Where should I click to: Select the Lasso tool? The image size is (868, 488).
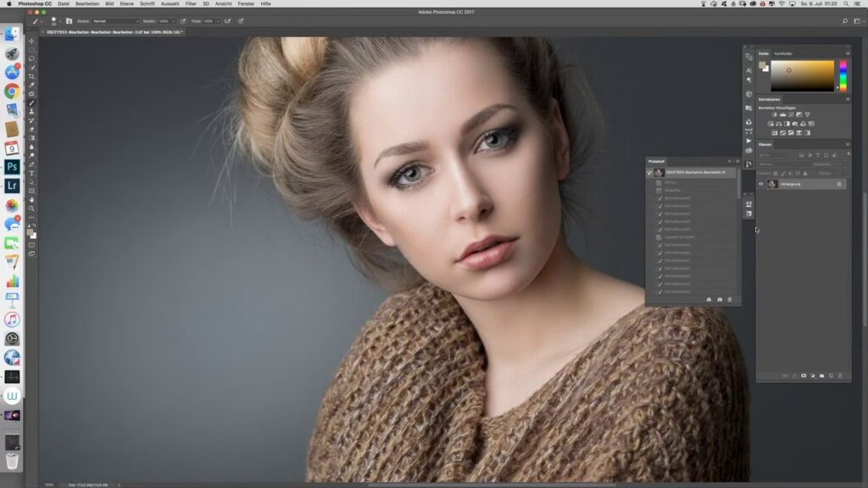coord(32,58)
